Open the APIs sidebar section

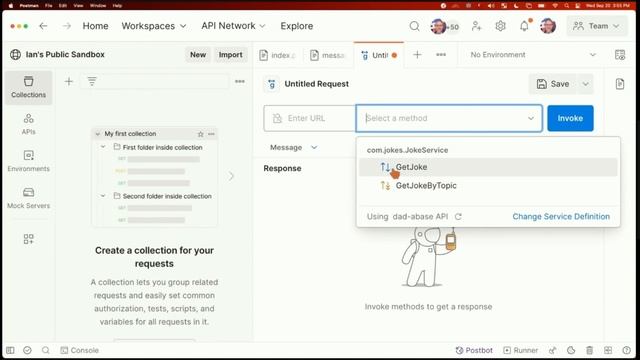(x=28, y=124)
